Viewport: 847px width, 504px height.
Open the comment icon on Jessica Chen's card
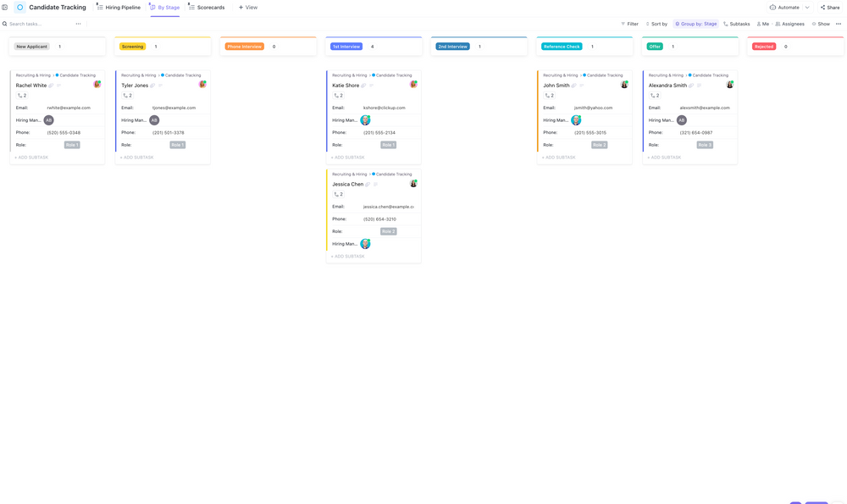376,185
